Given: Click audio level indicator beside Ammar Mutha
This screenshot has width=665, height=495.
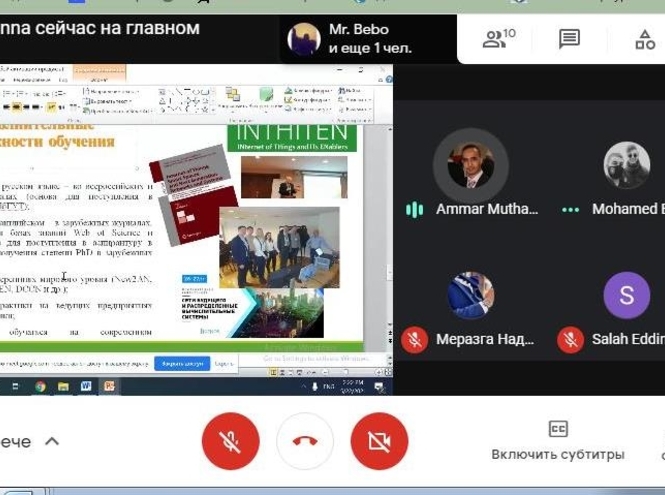Looking at the screenshot, I should click(x=414, y=209).
